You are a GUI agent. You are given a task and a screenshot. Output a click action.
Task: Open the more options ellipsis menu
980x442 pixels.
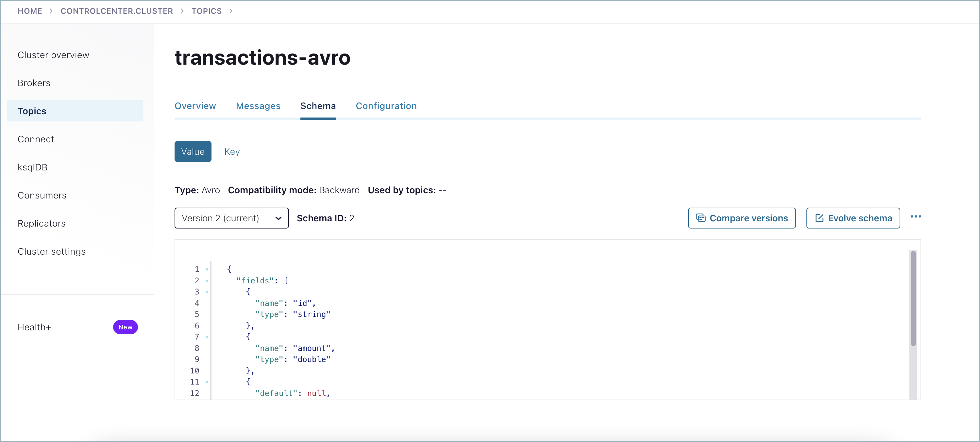(916, 217)
